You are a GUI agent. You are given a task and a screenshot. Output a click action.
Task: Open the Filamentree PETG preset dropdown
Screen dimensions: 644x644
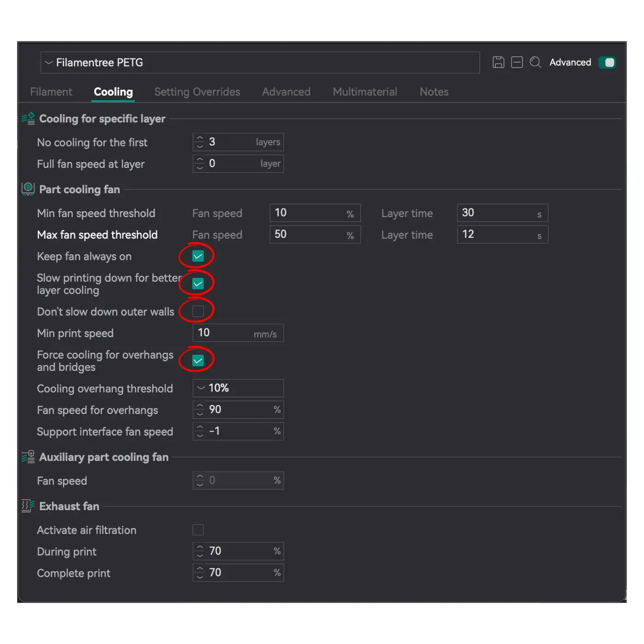pos(260,63)
